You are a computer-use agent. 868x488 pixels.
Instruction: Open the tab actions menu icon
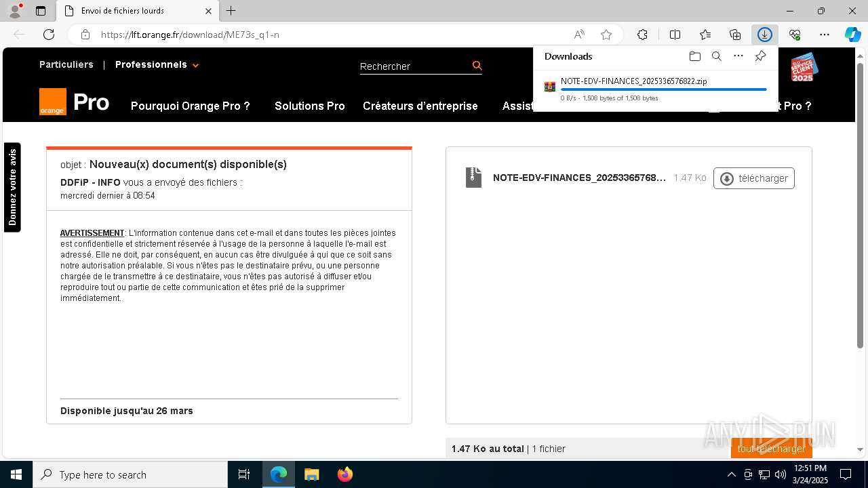coord(41,11)
